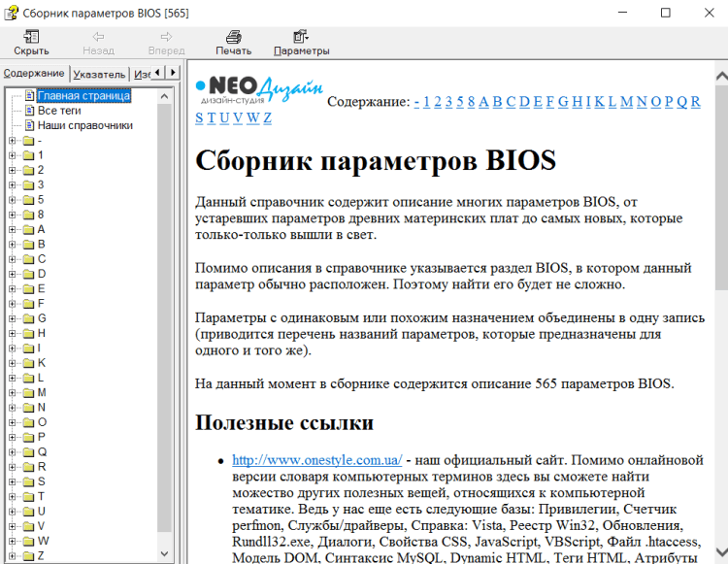
Task: Expand the "K" folder node
Action: tap(13, 363)
